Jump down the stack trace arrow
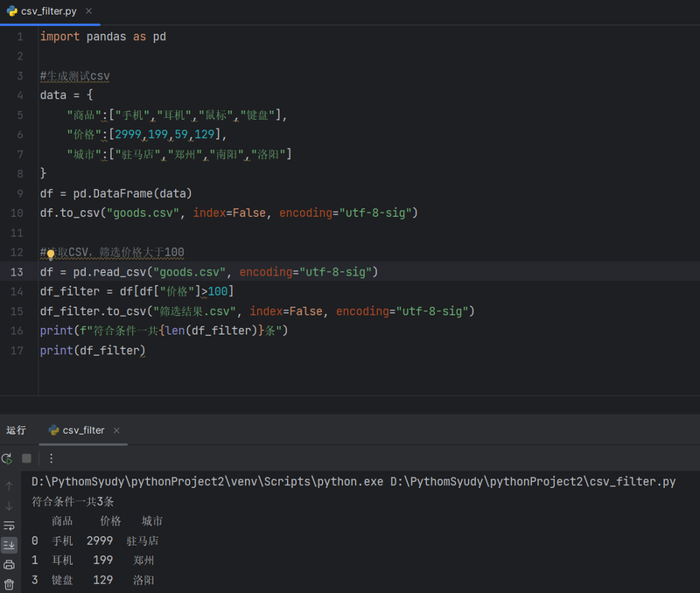The width and height of the screenshot is (700, 593). [x=9, y=506]
